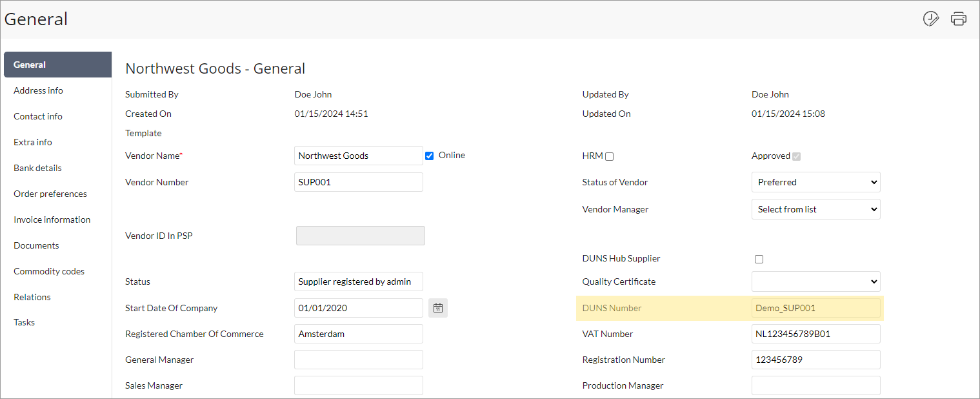Check the DUNS Hub Supplier box
Screen dimensions: 980x399
click(x=759, y=259)
